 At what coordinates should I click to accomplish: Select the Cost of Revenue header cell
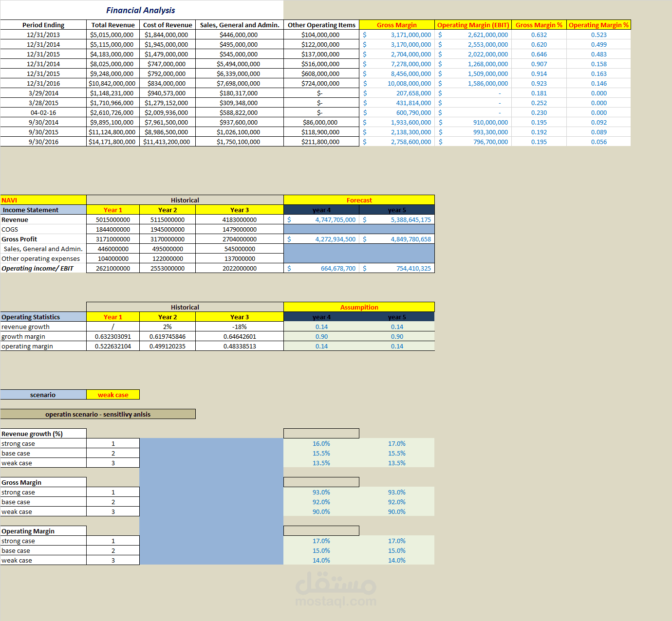pos(168,25)
